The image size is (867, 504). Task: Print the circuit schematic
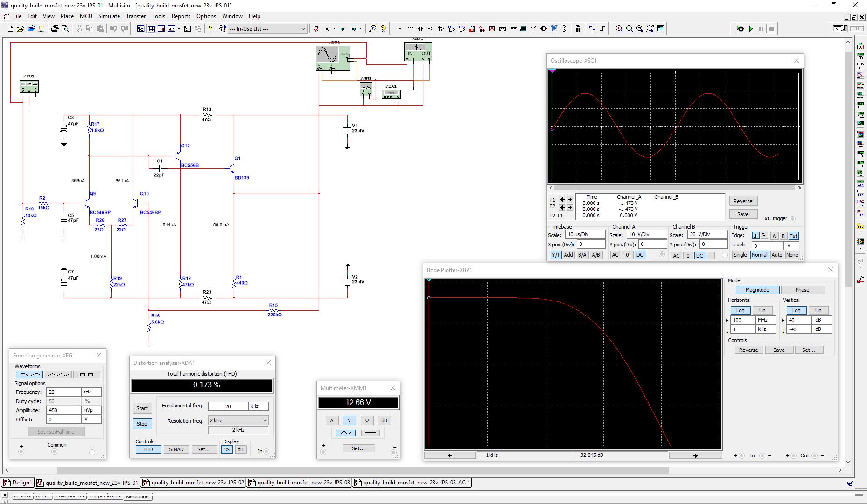click(55, 29)
